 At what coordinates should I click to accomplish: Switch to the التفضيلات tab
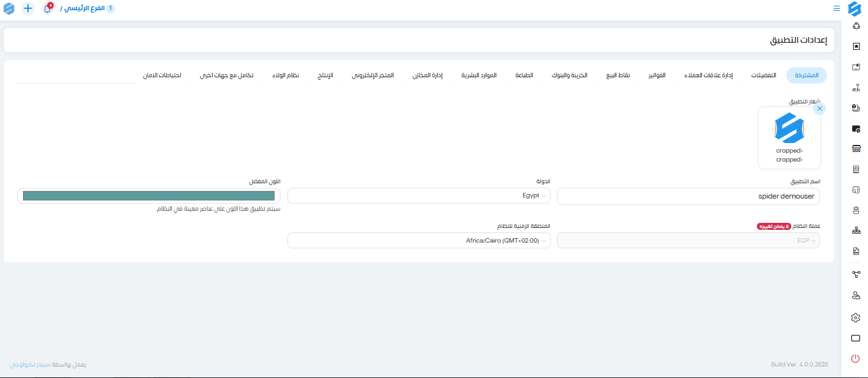[x=764, y=75]
